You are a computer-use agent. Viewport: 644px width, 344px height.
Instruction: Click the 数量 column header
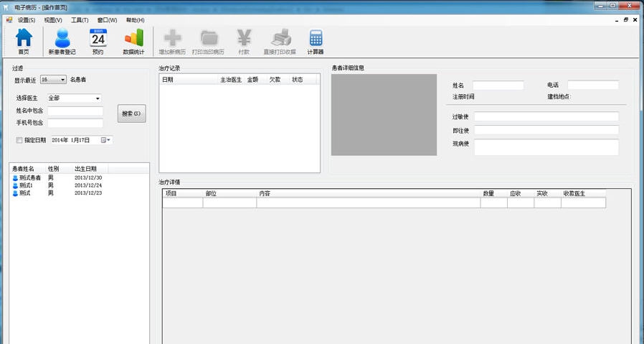(x=493, y=193)
